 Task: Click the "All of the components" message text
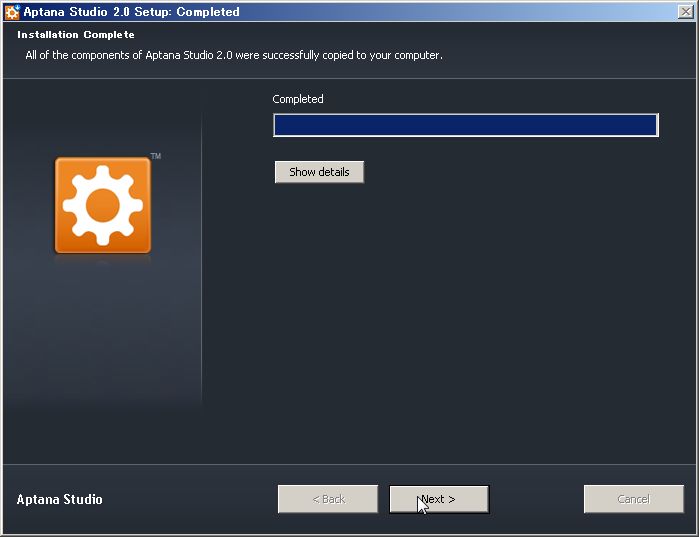(x=234, y=55)
